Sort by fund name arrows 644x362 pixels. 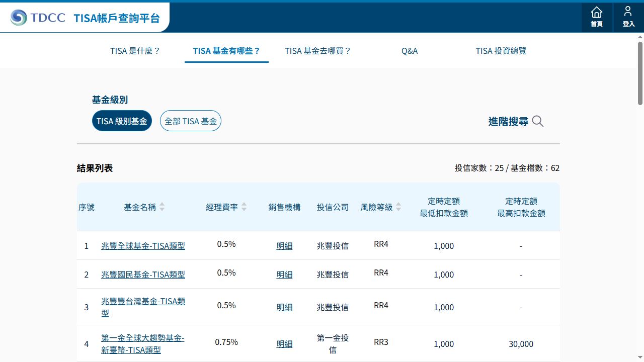click(x=162, y=207)
